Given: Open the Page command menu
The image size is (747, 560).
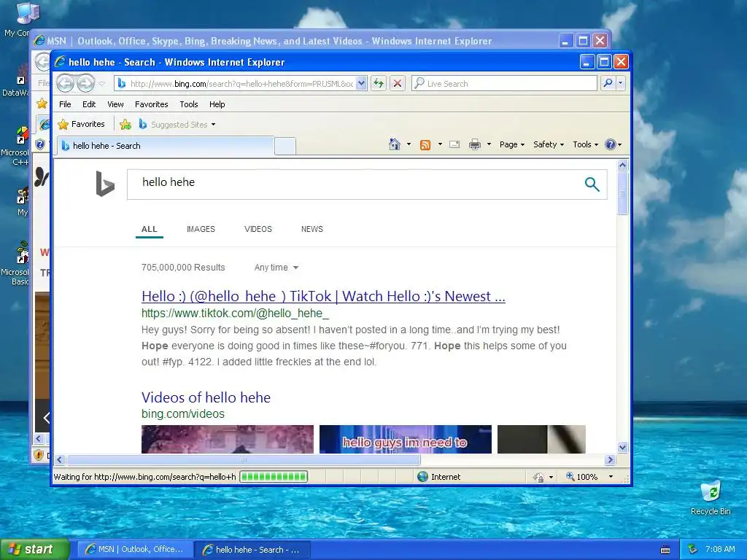Looking at the screenshot, I should click(511, 144).
